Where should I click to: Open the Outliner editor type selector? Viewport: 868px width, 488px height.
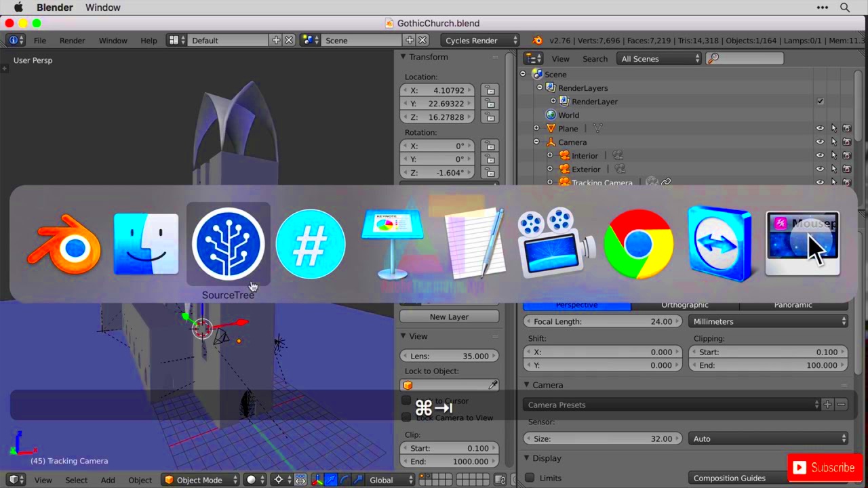[534, 59]
